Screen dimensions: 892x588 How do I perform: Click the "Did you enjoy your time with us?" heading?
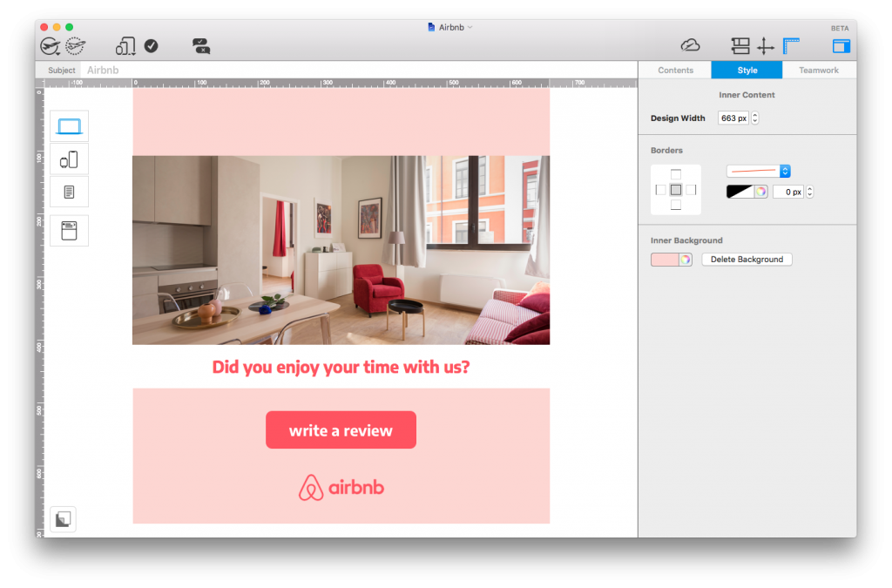click(x=341, y=367)
